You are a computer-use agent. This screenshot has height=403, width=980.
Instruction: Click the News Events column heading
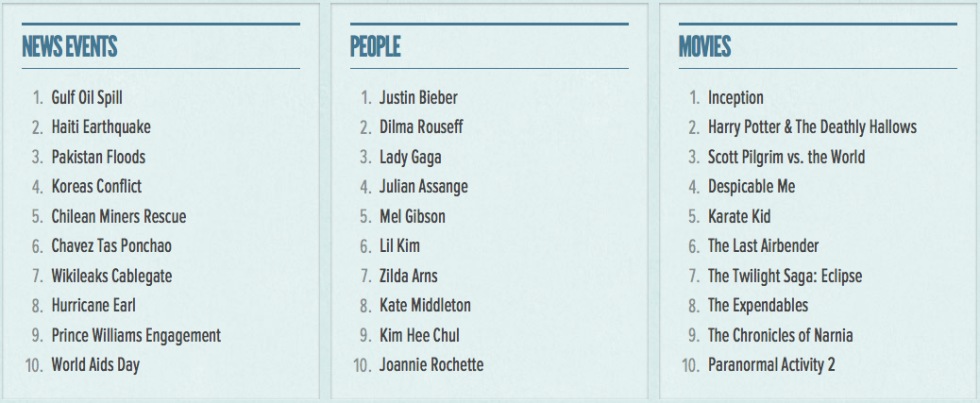click(69, 46)
